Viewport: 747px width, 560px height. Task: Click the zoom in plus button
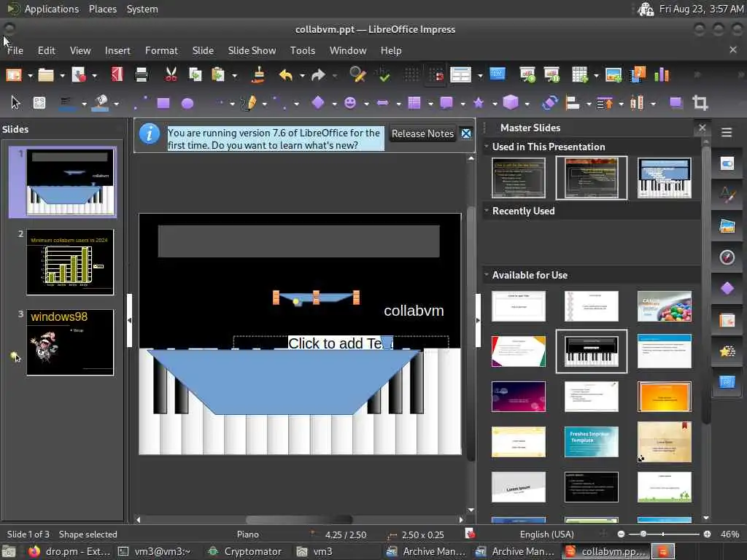(x=707, y=534)
